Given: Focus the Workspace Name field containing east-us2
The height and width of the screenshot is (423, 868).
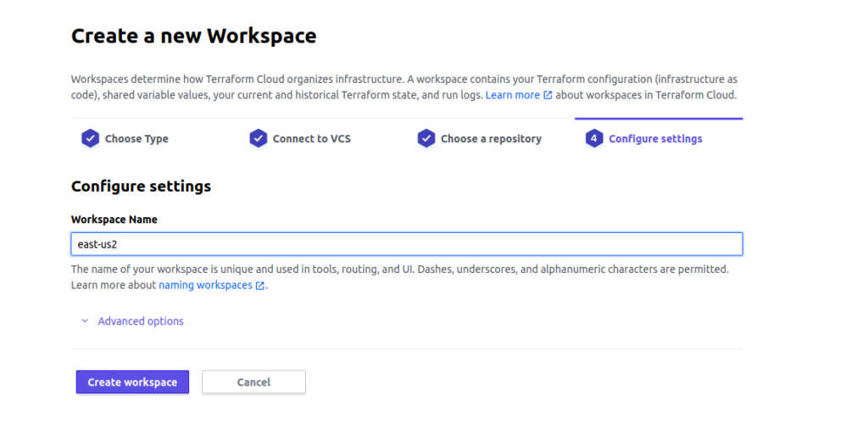Looking at the screenshot, I should (x=407, y=244).
